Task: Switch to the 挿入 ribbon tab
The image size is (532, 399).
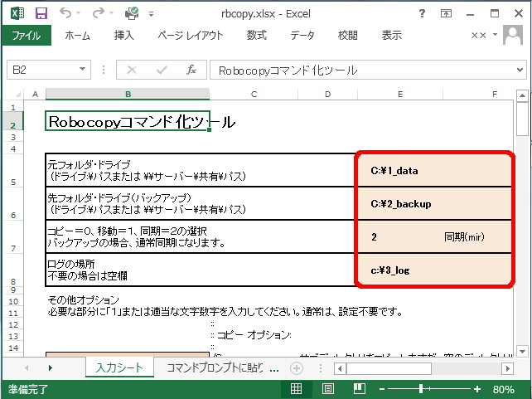Action: (123, 36)
